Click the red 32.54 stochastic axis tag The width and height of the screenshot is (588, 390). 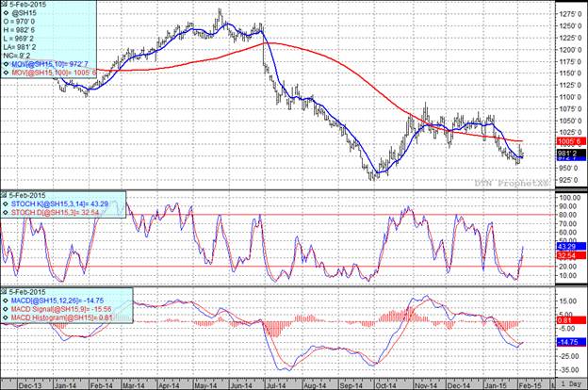[571, 255]
